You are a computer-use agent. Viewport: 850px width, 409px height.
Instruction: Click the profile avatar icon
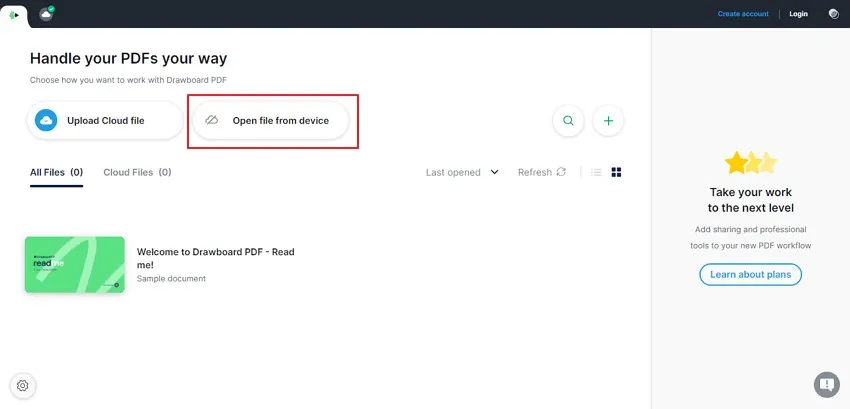coord(834,14)
